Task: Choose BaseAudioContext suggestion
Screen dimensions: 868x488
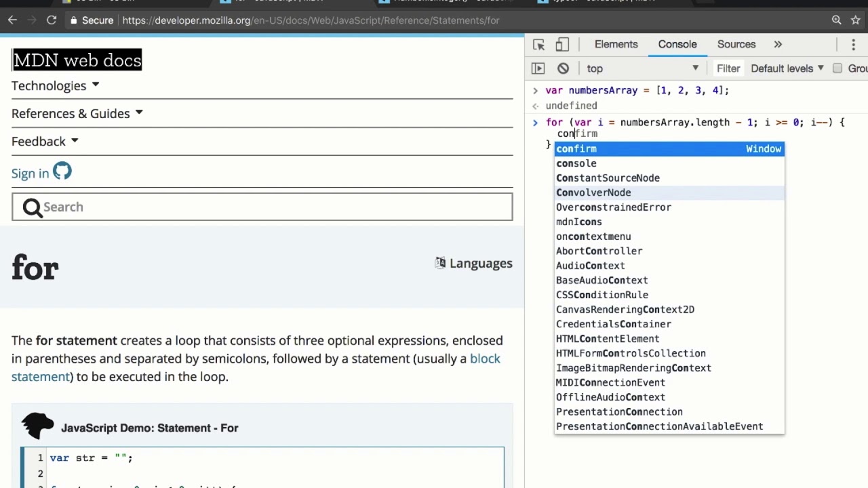Action: coord(669,280)
